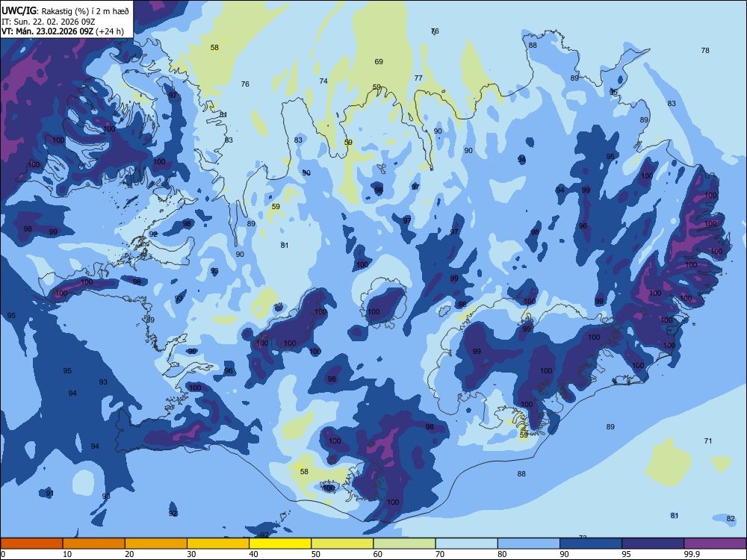Click the 'UWC/IG' model label in the header
Screen dimensions: 747x560
[19, 10]
